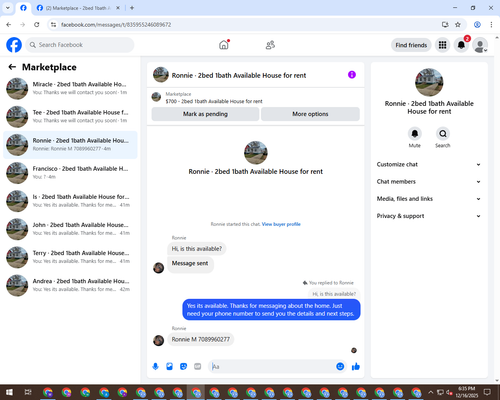500x400 pixels.
Task: Attach a photo with the image icon
Action: [x=169, y=367]
